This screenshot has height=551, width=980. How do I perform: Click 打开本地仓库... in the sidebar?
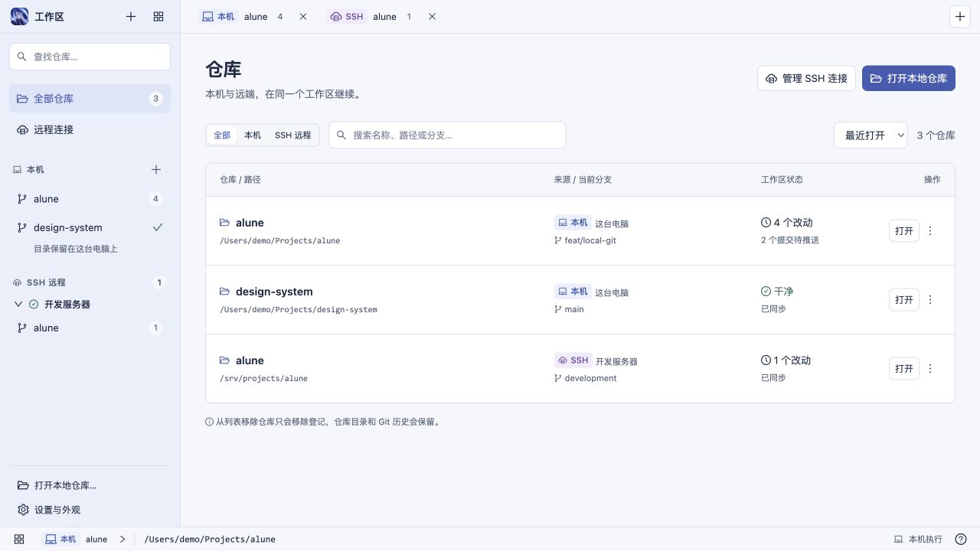point(90,485)
